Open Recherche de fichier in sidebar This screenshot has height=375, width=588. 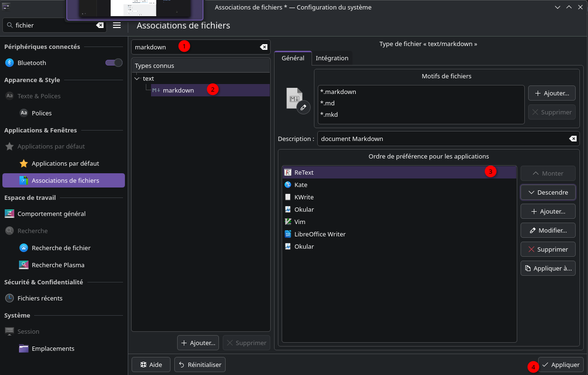61,248
